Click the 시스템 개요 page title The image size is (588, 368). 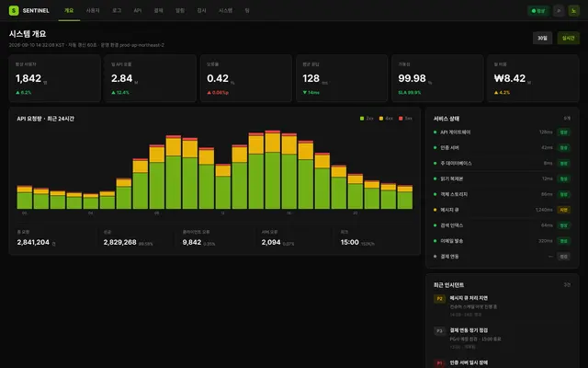(x=28, y=34)
